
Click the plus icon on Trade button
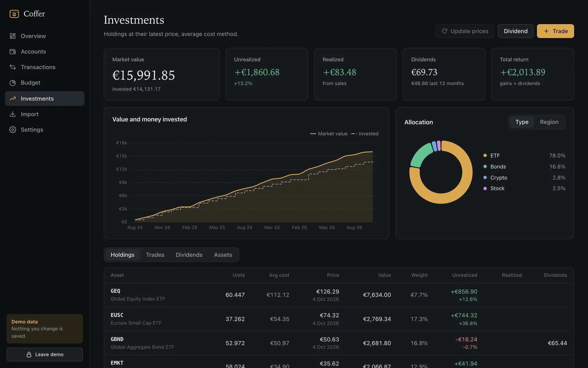pyautogui.click(x=546, y=31)
